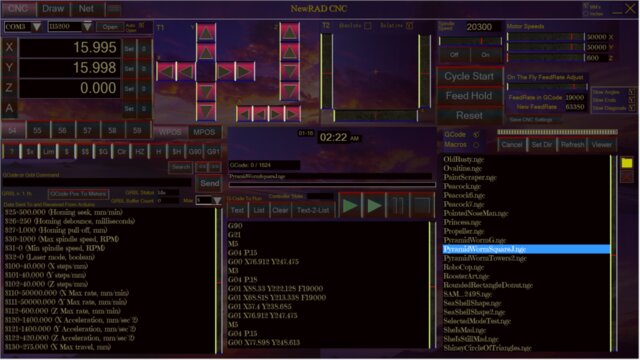Toggle the Slow Angles checkbox
Viewport: 640px width, 360px height.
tap(631, 92)
